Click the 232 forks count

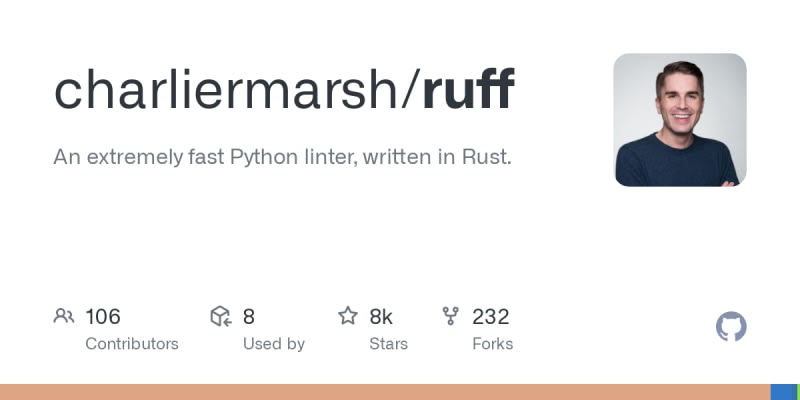pyautogui.click(x=491, y=317)
